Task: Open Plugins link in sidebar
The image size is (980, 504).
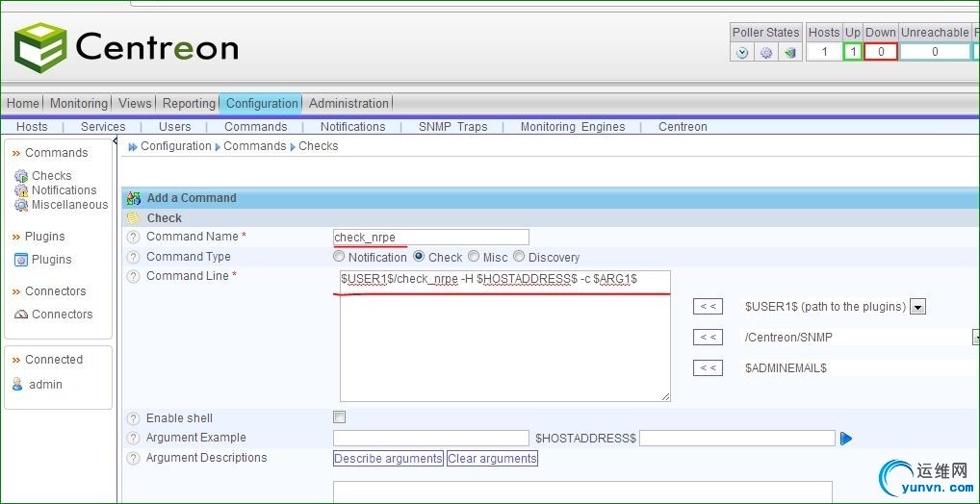Action: [x=52, y=260]
